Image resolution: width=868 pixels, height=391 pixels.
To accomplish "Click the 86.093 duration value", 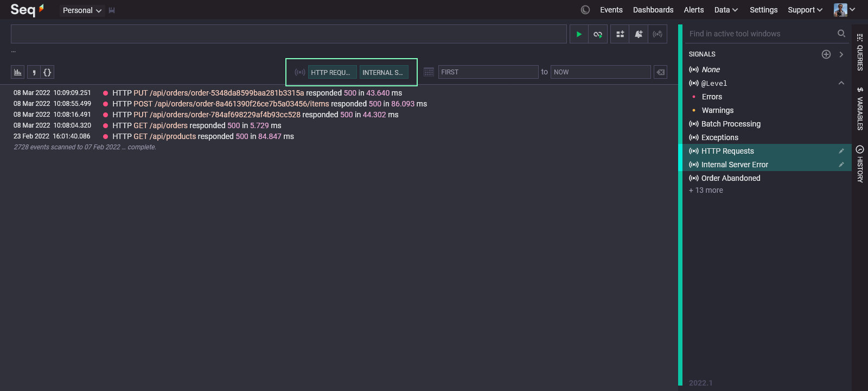I will click(x=403, y=104).
